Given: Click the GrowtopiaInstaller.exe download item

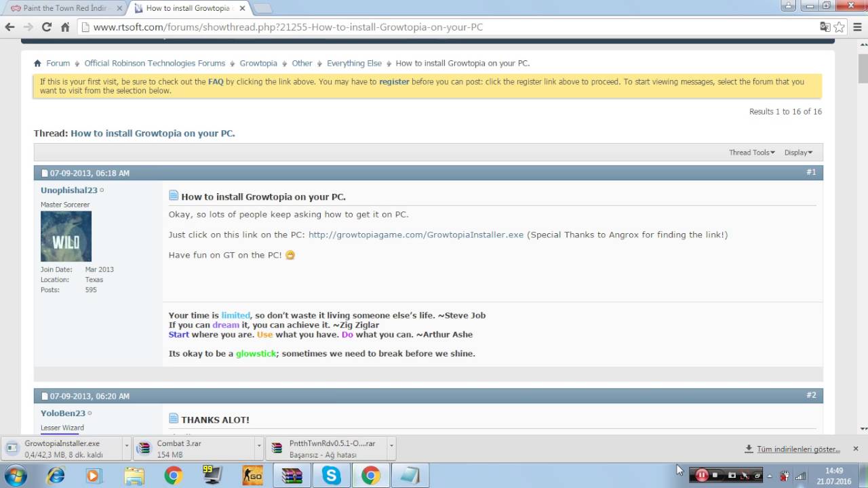Looking at the screenshot, I should (62, 448).
